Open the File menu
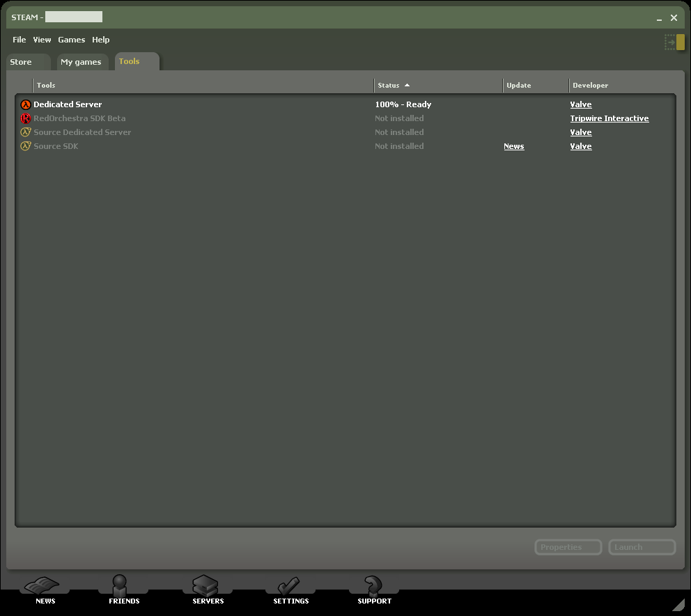This screenshot has width=691, height=616. click(19, 40)
